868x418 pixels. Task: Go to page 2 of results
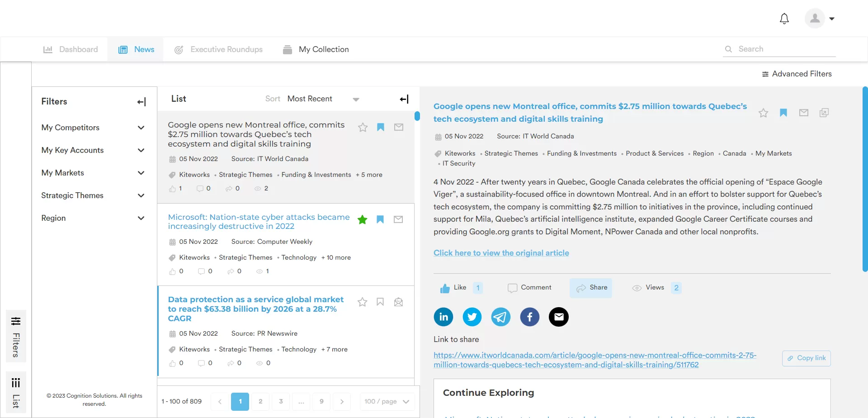click(x=260, y=401)
